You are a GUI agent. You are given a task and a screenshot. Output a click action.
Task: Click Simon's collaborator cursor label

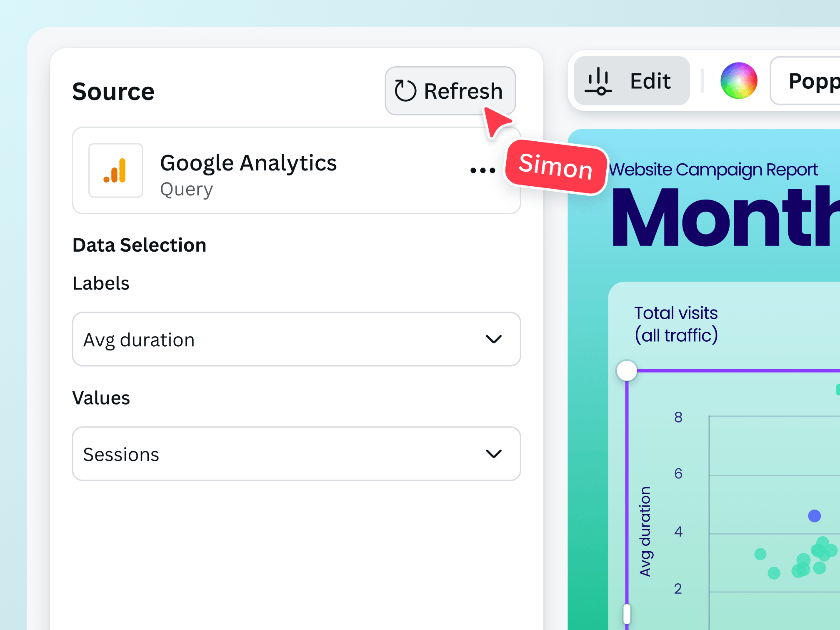pyautogui.click(x=556, y=170)
